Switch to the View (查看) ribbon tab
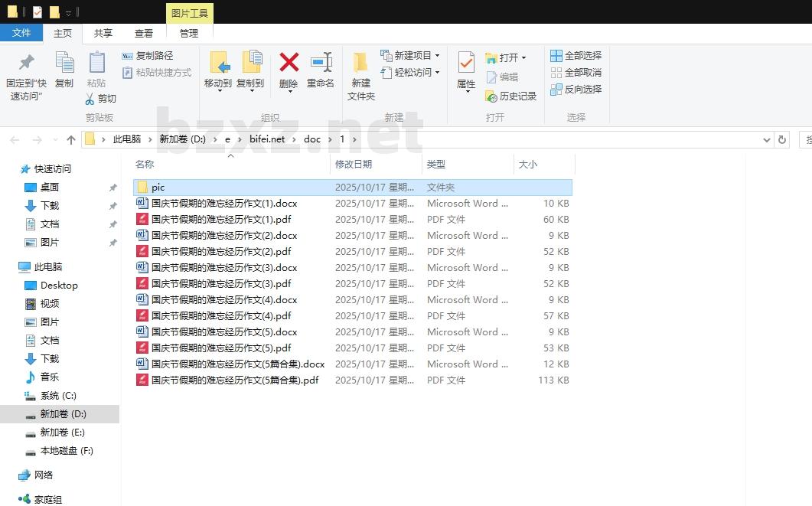This screenshot has height=506, width=812. coord(144,33)
